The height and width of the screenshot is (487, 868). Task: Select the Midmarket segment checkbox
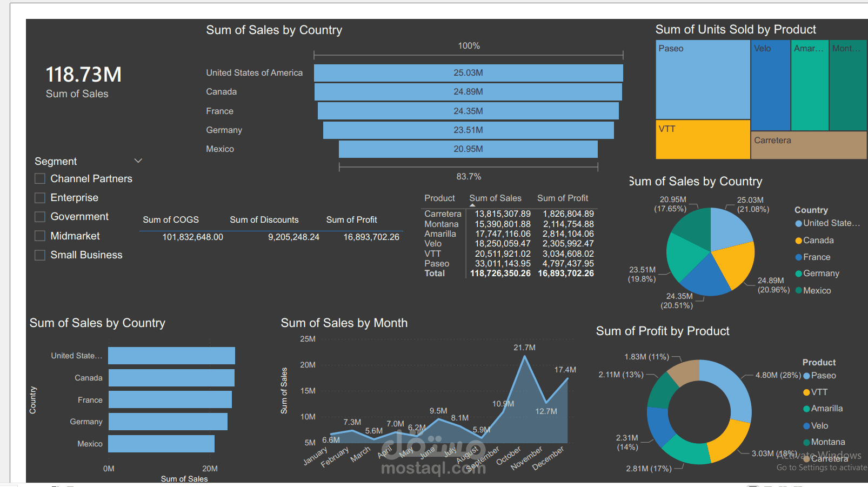pos(39,236)
